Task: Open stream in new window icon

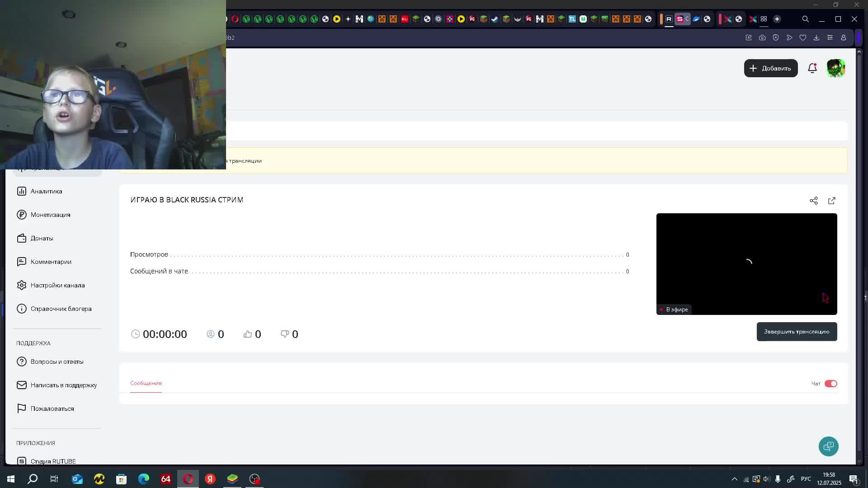Action: tap(832, 201)
